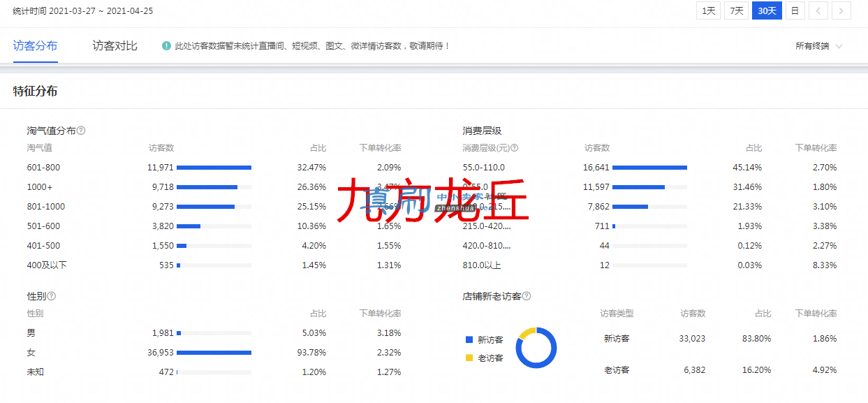Click the 老访客 table row label

point(617,370)
